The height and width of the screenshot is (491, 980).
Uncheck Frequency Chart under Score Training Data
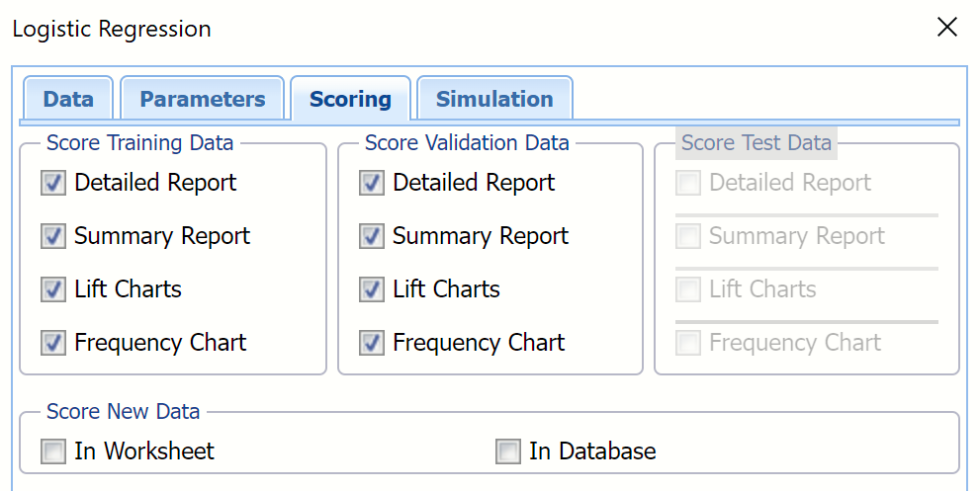(53, 343)
